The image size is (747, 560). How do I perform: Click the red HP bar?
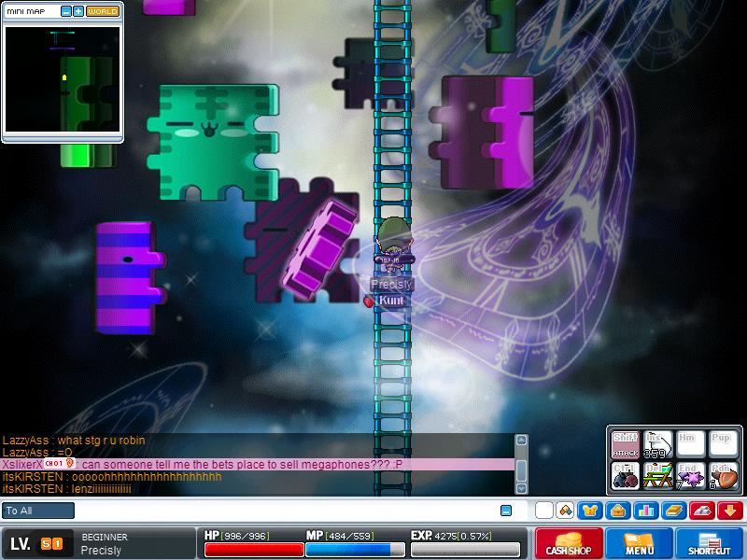pyautogui.click(x=254, y=550)
